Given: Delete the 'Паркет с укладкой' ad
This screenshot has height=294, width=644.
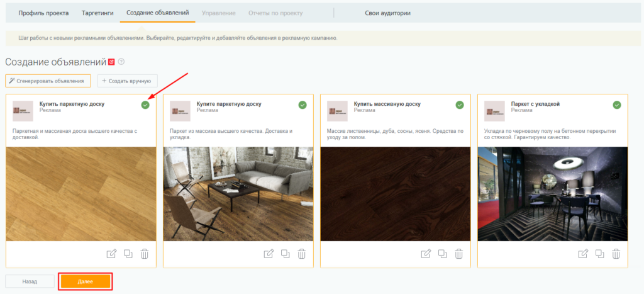Looking at the screenshot, I should click(x=616, y=254).
